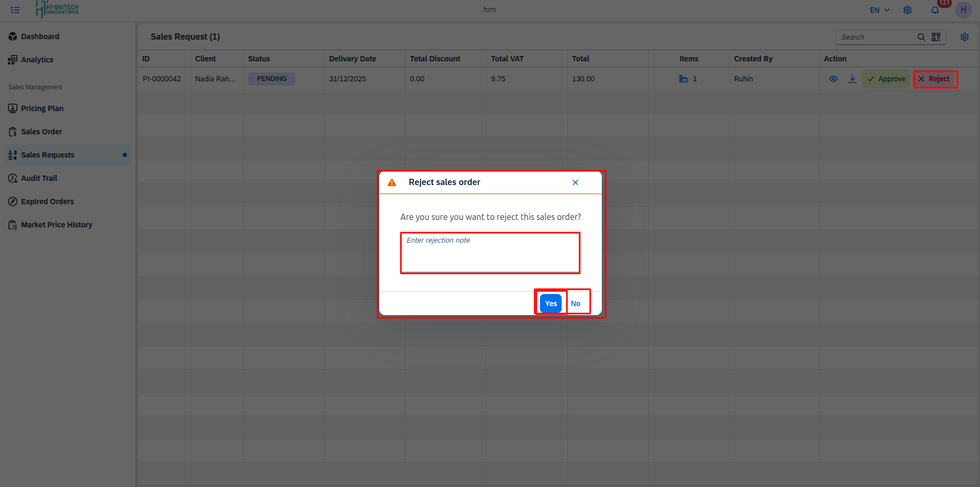Navigate to the Dashboard

pyautogui.click(x=40, y=36)
